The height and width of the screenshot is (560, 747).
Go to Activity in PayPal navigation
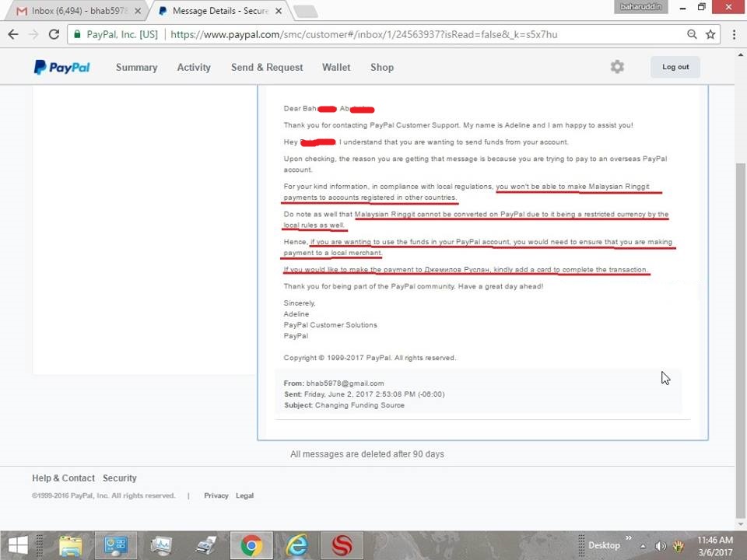click(194, 67)
